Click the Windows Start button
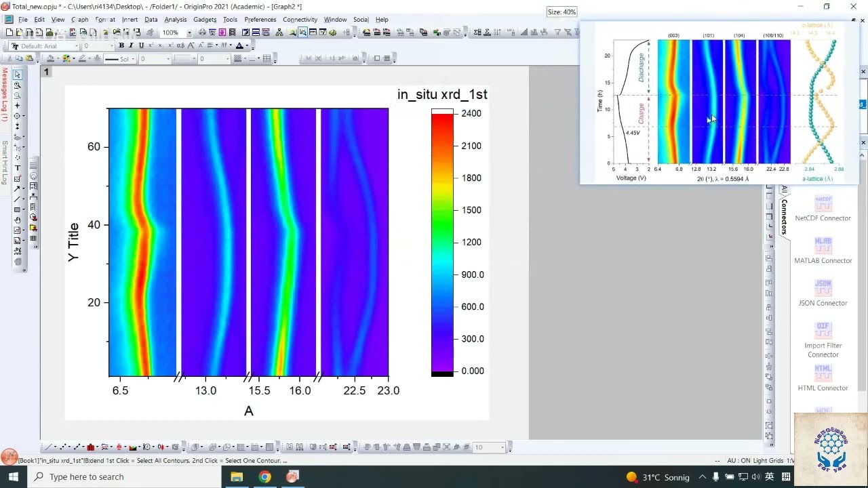Image resolution: width=868 pixels, height=488 pixels. tap(13, 477)
